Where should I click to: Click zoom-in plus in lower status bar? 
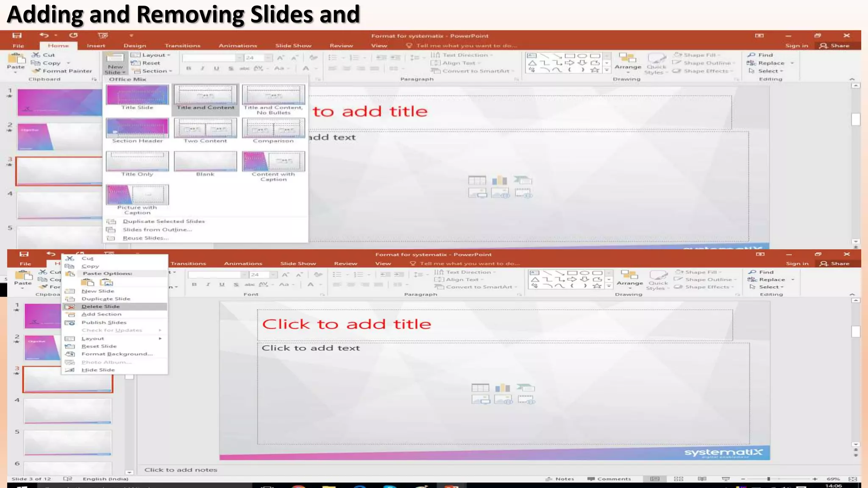point(815,479)
